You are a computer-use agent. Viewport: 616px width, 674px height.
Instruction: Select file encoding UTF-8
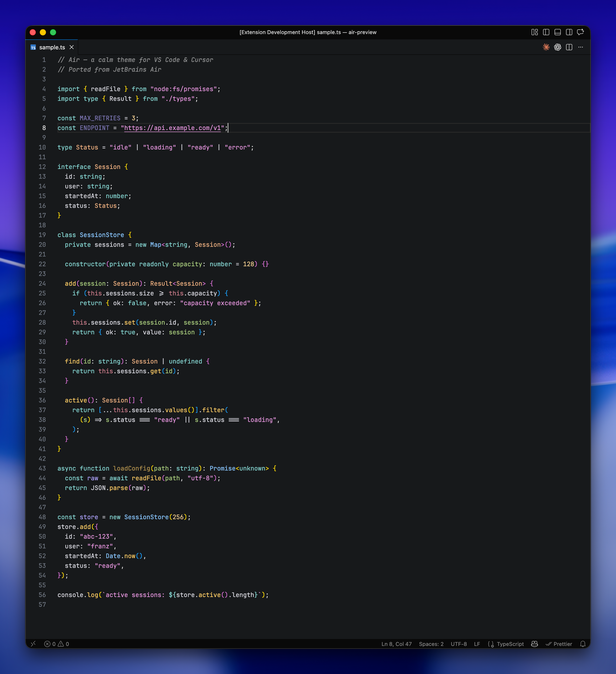click(x=459, y=644)
